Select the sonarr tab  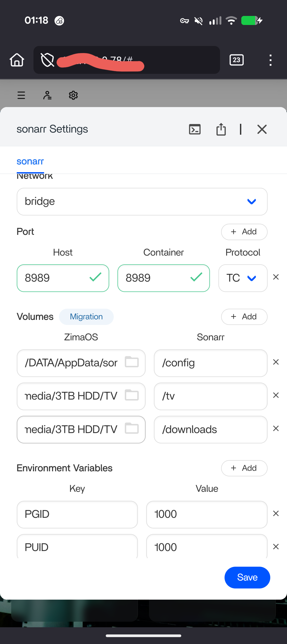coord(30,162)
